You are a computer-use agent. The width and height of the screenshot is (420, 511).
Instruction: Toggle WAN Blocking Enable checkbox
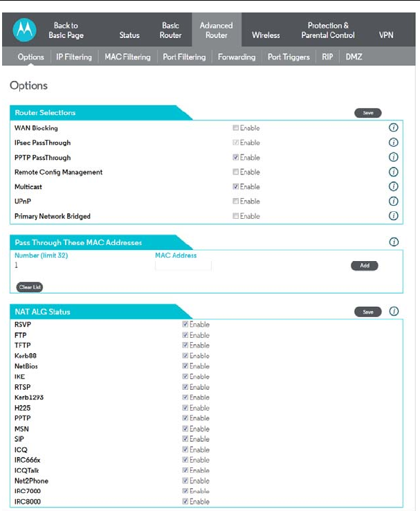click(x=235, y=127)
